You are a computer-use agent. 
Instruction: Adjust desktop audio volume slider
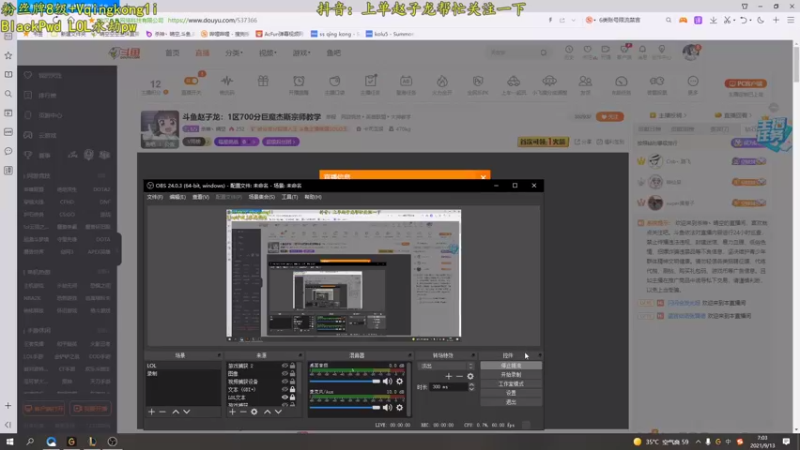tap(344, 381)
